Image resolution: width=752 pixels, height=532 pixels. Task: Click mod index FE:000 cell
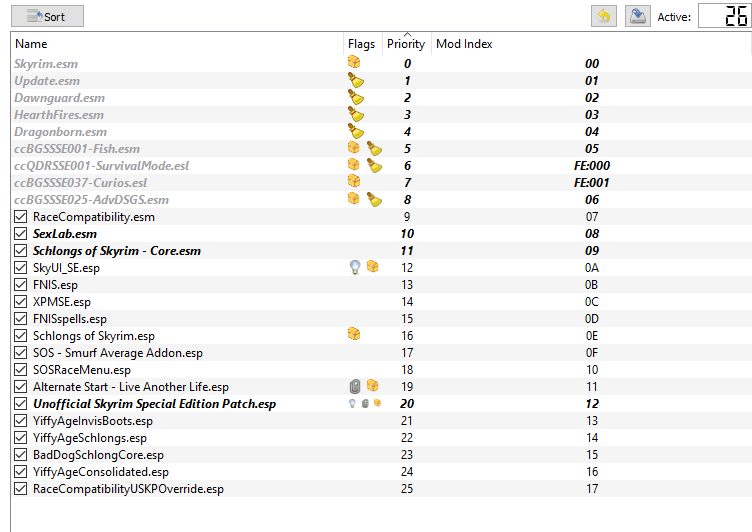tap(592, 166)
